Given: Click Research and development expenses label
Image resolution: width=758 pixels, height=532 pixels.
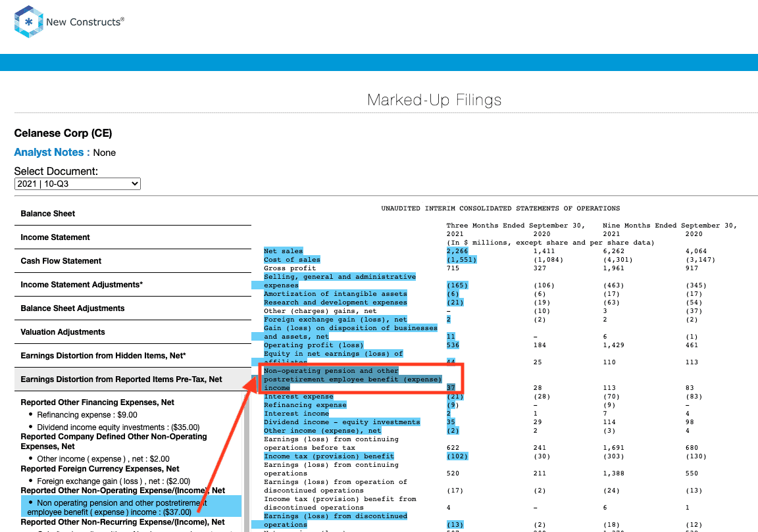Looking at the screenshot, I should [x=336, y=302].
